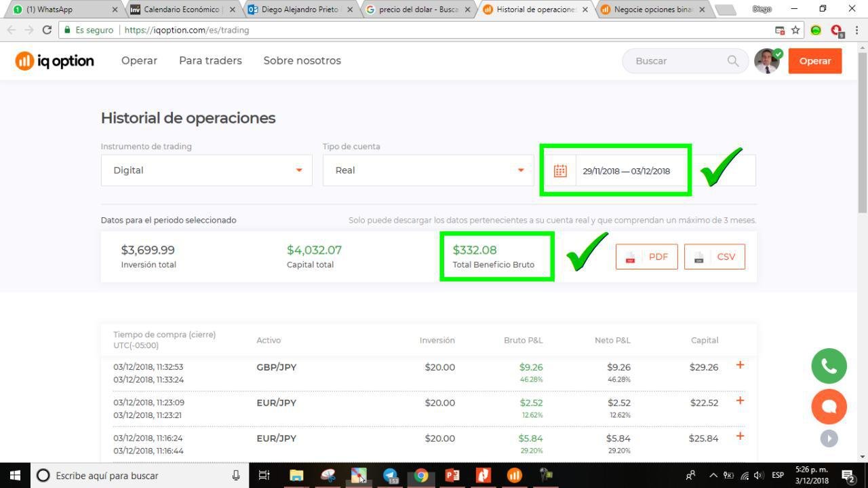Expand the EUR/JPY 11:16:24 operation row
Viewport: 868px width, 488px height.
pyautogui.click(x=740, y=436)
